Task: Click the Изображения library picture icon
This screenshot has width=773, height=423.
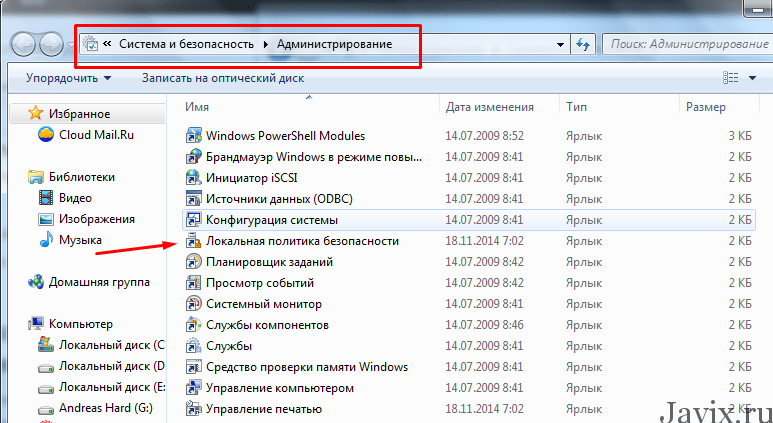Action: (46, 219)
